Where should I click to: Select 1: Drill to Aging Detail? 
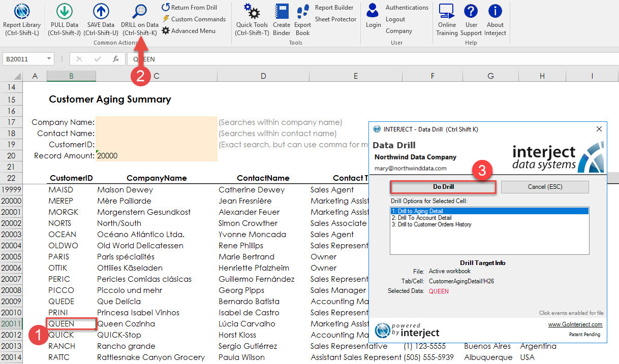489,211
